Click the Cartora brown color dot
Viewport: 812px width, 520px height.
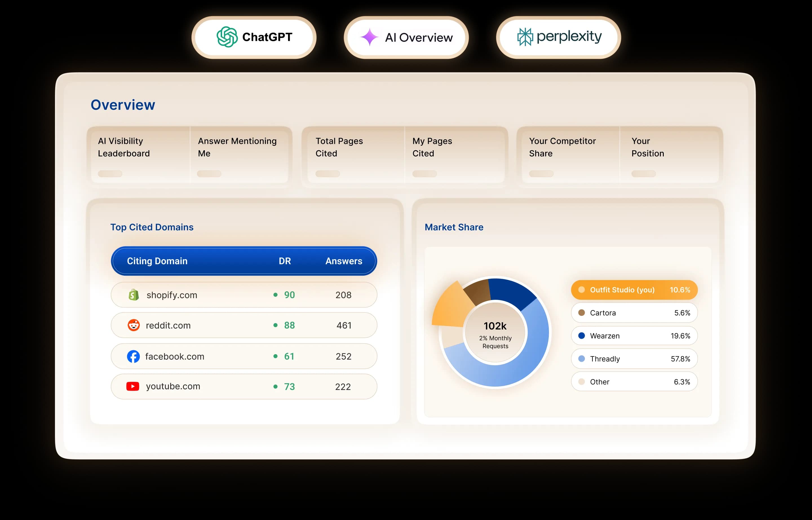[x=581, y=313]
